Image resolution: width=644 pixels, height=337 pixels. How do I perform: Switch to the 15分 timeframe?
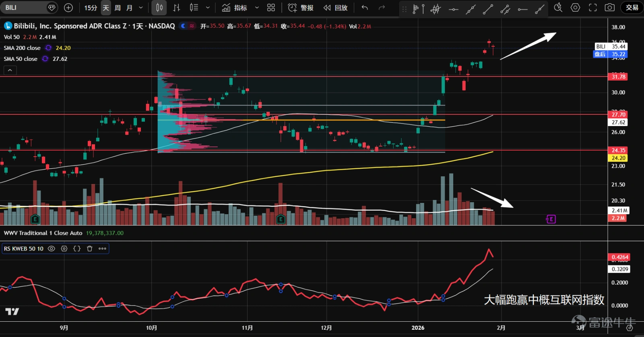pyautogui.click(x=91, y=8)
